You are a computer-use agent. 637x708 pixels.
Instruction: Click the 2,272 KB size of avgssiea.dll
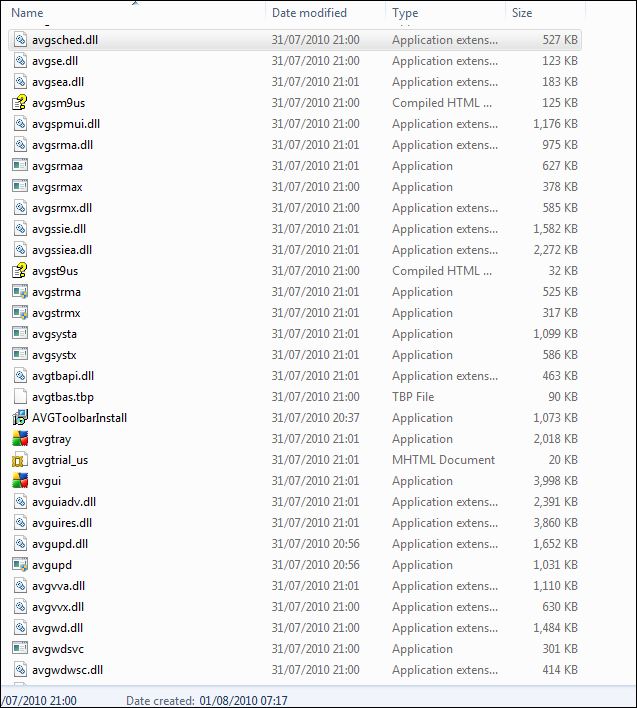(x=555, y=250)
